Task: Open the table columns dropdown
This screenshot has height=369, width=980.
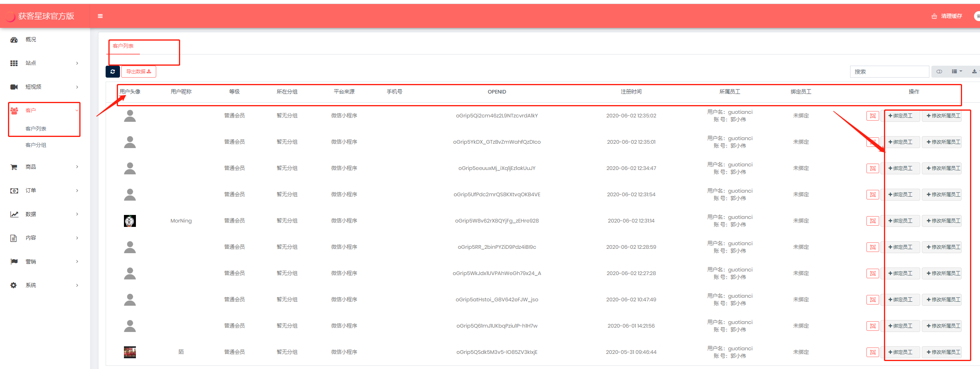Action: [957, 72]
